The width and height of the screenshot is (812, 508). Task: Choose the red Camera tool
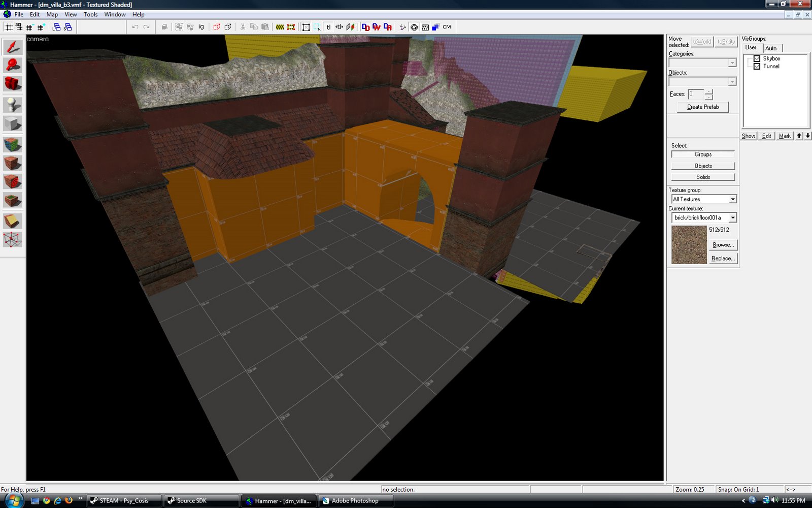coord(13,83)
